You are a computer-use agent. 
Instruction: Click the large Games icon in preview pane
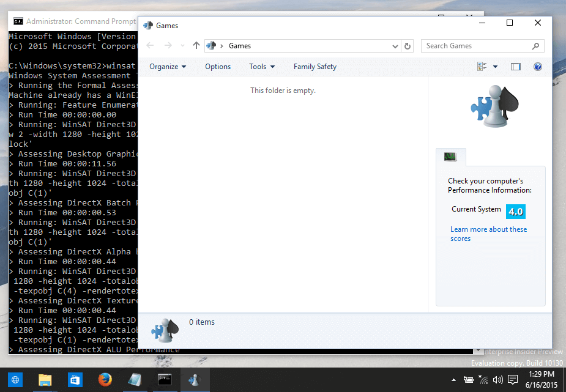494,106
